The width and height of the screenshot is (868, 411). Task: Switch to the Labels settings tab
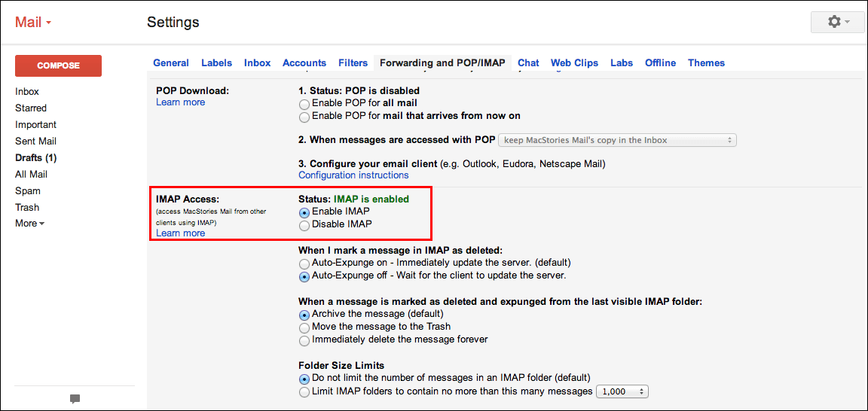pos(216,63)
